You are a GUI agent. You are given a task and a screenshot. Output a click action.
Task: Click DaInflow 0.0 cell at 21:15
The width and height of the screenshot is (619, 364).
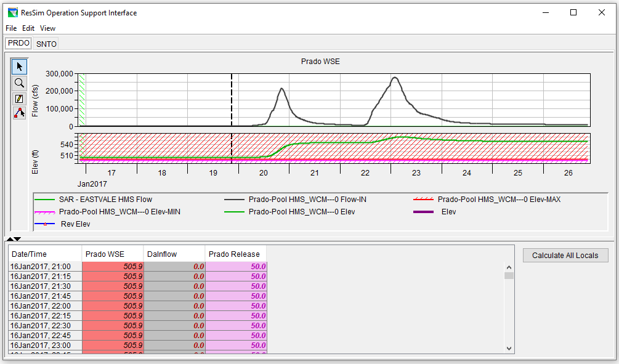click(174, 277)
